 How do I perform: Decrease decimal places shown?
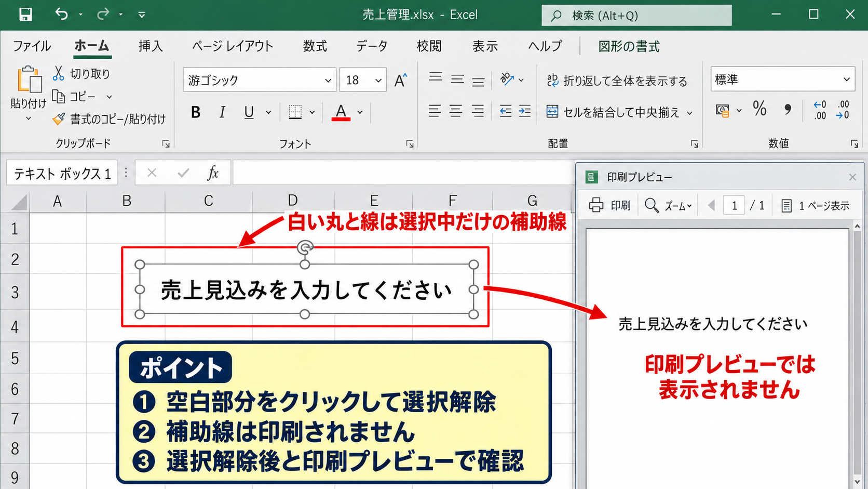[x=843, y=110]
